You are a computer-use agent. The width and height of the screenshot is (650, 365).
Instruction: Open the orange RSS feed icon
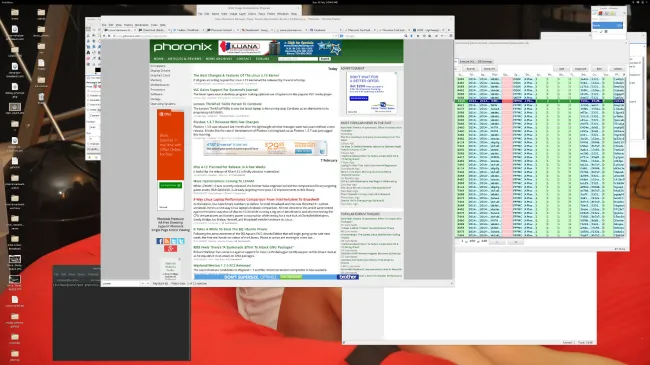coord(167,241)
